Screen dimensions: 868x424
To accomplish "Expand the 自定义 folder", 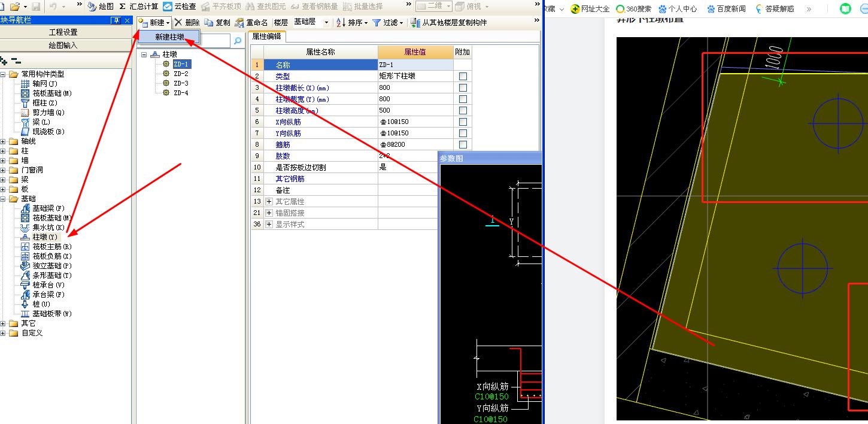I will click(3, 333).
